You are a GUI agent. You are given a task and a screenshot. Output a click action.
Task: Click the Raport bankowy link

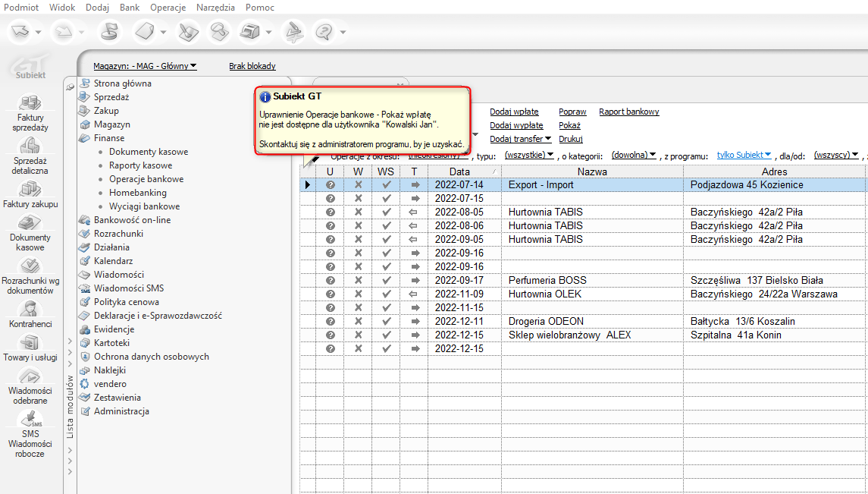pos(628,112)
